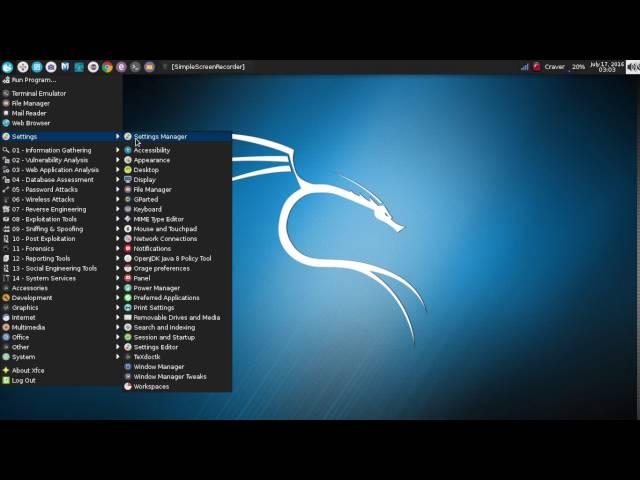Launch GParted from the Settings submenu
Image resolution: width=640 pixels, height=480 pixels.
[177, 199]
